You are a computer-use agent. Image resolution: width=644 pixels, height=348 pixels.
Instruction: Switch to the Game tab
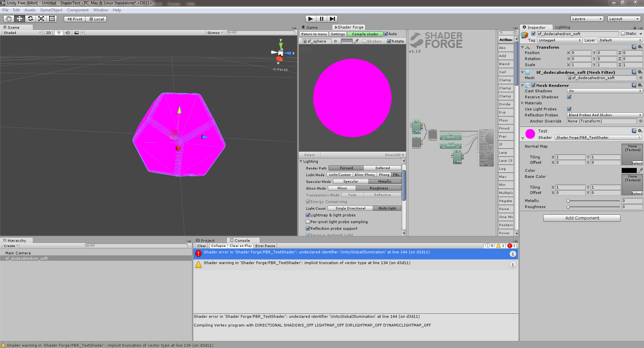click(x=312, y=28)
